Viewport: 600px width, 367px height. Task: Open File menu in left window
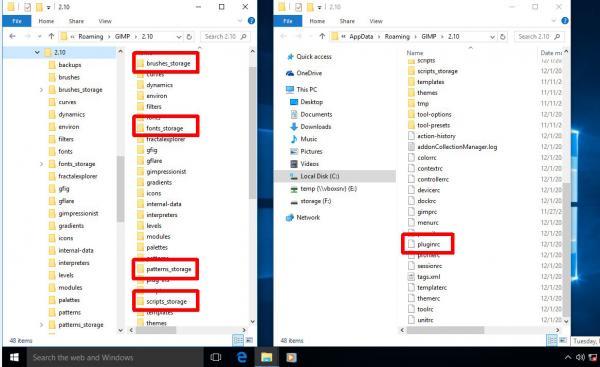pyautogui.click(x=17, y=21)
